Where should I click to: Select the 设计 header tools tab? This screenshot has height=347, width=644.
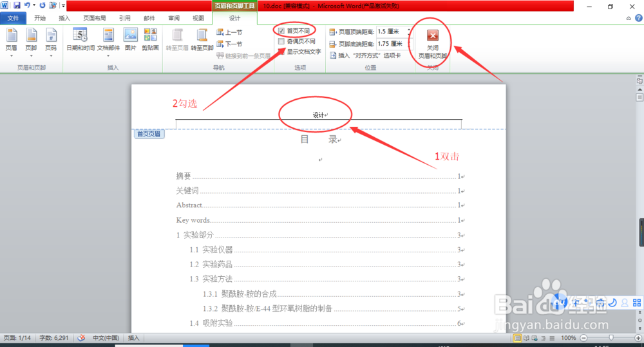pos(235,18)
